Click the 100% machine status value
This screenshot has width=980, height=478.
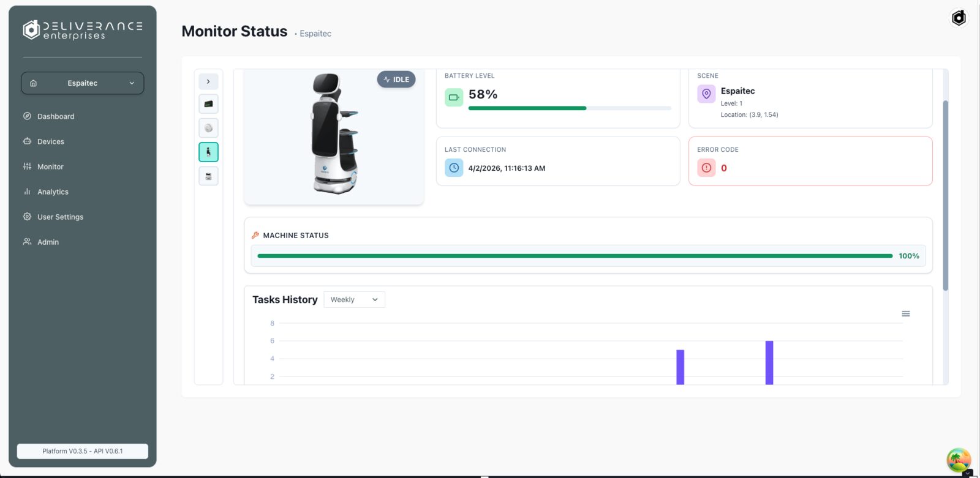tap(909, 256)
